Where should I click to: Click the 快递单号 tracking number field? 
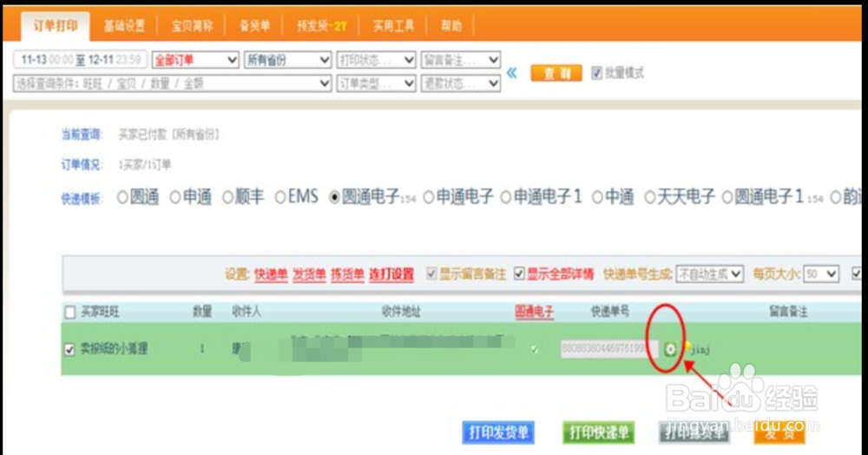click(609, 349)
